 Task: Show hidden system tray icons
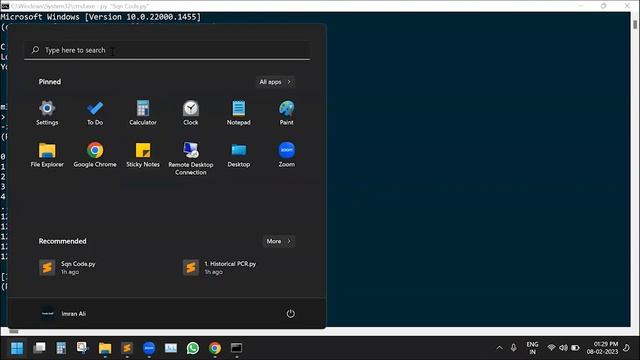(x=499, y=348)
